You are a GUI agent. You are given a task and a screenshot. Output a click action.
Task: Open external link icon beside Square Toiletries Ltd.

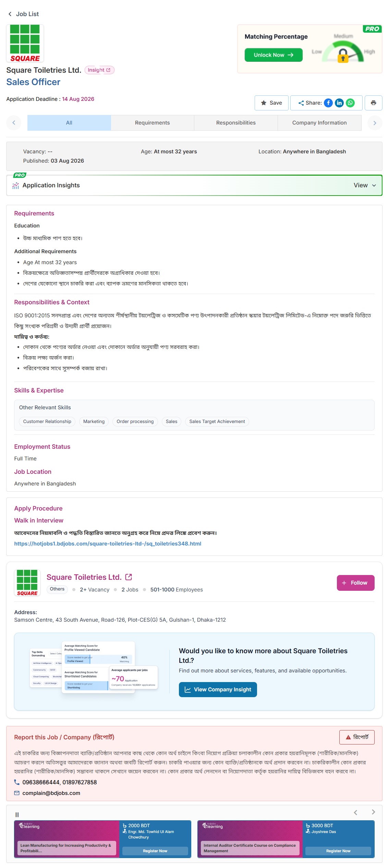(x=129, y=577)
